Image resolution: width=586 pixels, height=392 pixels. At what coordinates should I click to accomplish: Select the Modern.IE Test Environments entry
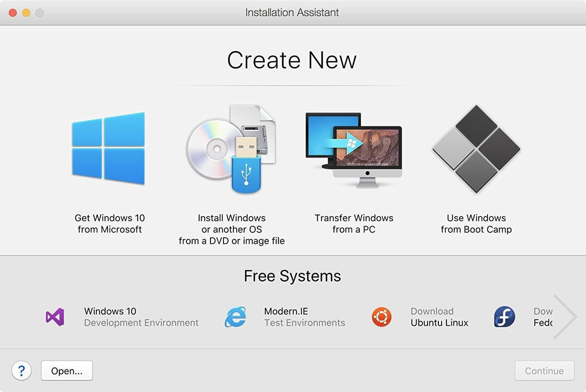pyautogui.click(x=305, y=317)
